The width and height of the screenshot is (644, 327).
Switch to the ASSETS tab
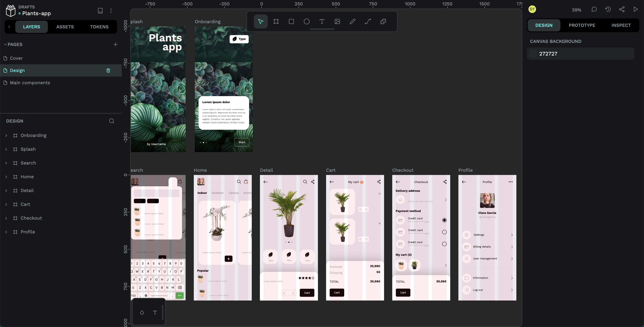coord(65,27)
